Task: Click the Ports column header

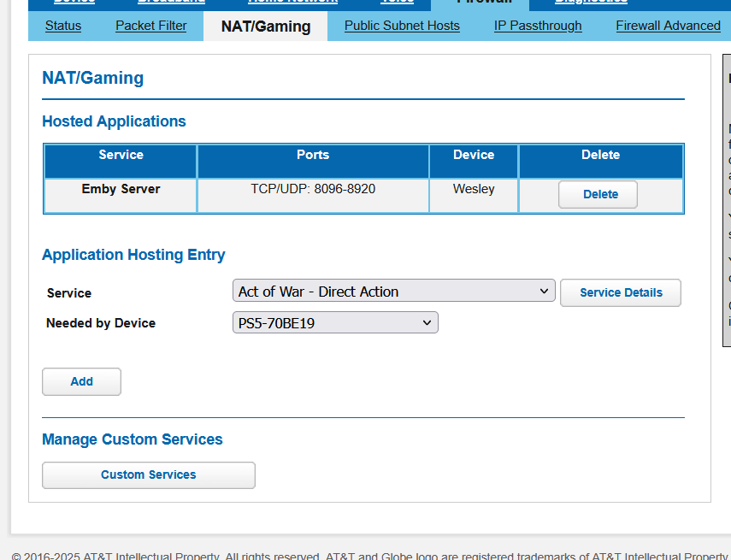Action: coord(313,162)
